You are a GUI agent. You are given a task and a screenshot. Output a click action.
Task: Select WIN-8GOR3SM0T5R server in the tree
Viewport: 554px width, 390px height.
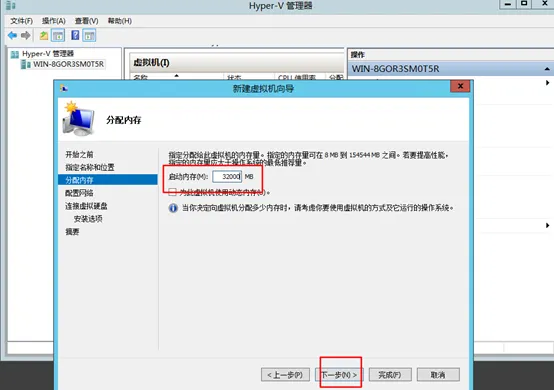(69, 64)
